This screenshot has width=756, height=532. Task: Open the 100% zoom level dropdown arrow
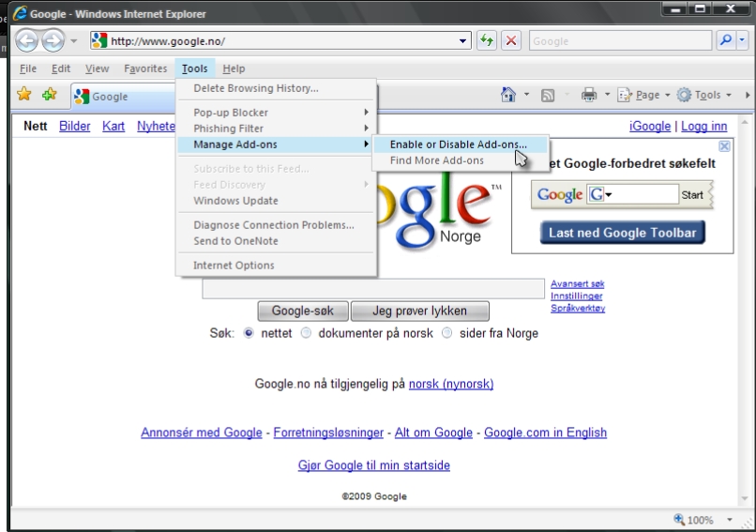pos(730,520)
